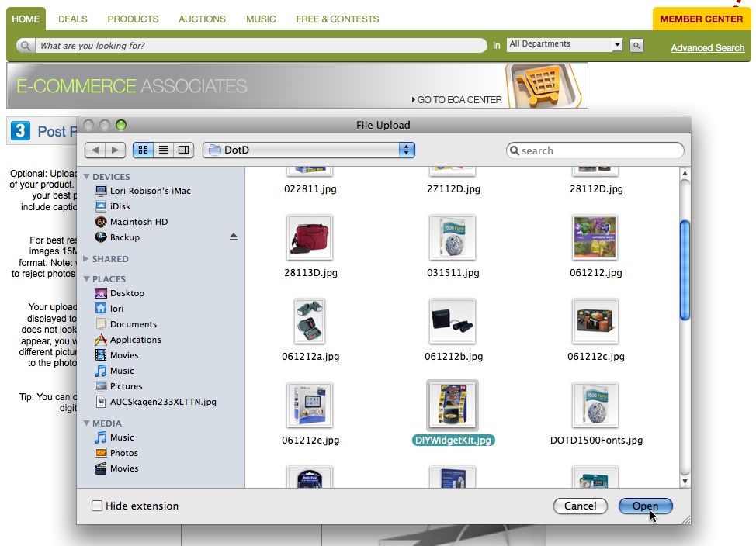Open the DotD folder path dropdown
Screen dimensions: 756x546
tap(309, 150)
